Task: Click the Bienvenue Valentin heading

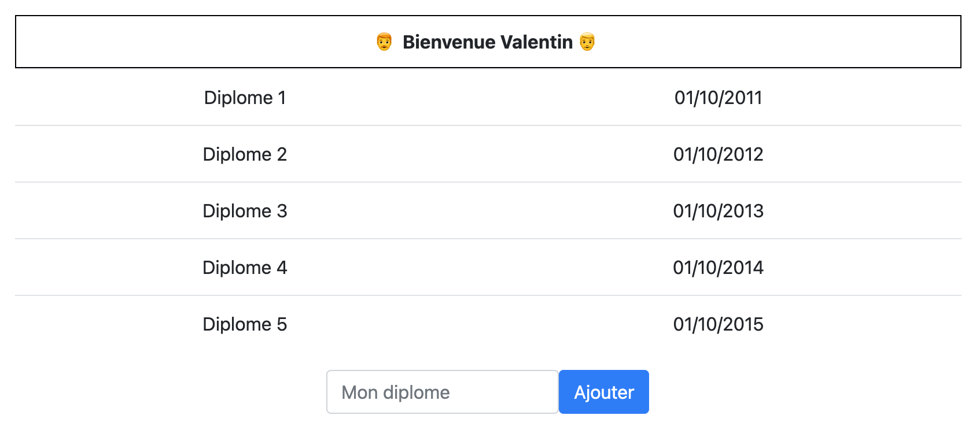Action: coord(487,42)
